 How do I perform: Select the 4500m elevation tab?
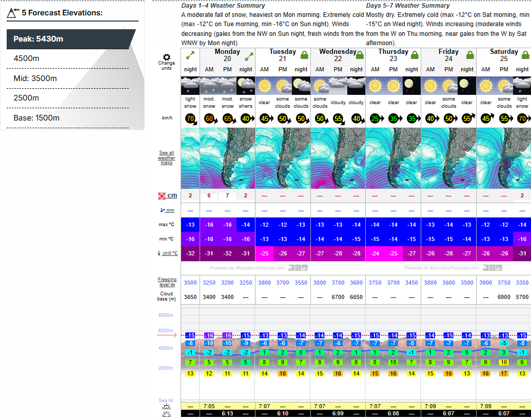click(68, 58)
